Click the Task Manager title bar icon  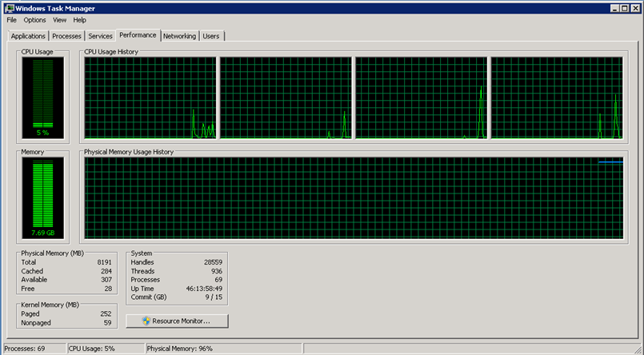tap(9, 8)
